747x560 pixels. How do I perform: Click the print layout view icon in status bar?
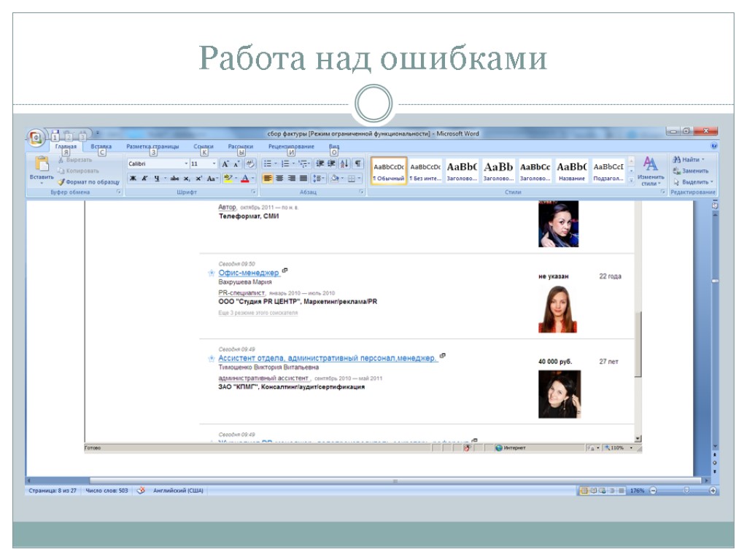584,491
